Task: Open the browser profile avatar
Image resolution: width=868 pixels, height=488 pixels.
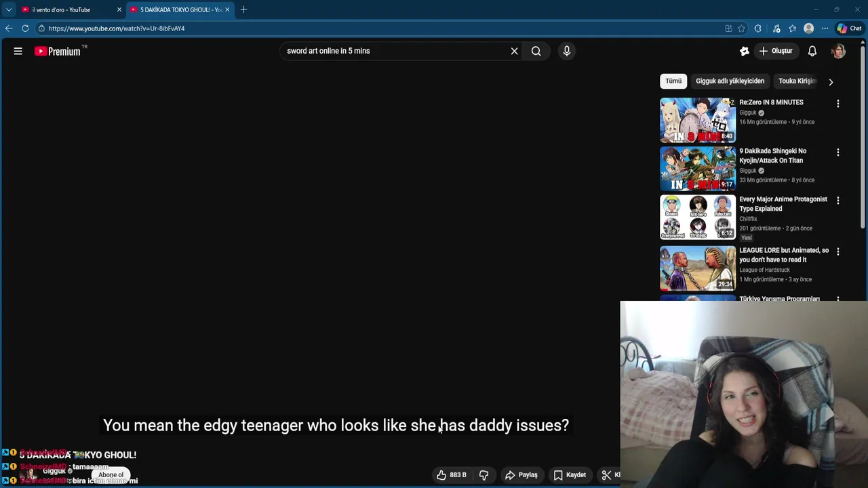Action: (808, 28)
